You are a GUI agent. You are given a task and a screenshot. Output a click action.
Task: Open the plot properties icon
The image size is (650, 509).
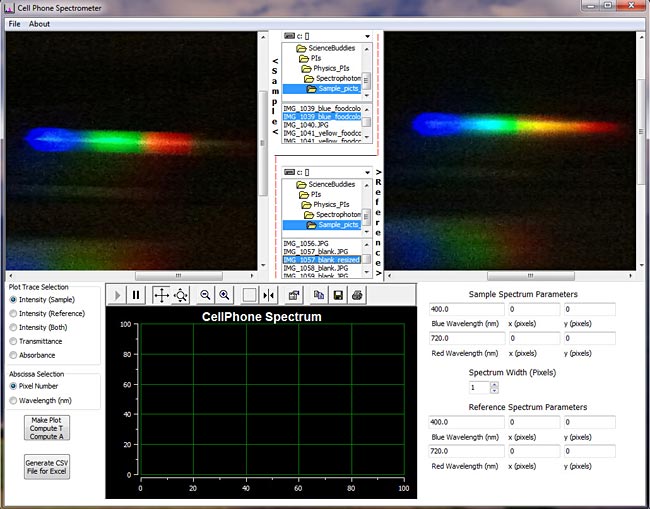click(x=295, y=295)
